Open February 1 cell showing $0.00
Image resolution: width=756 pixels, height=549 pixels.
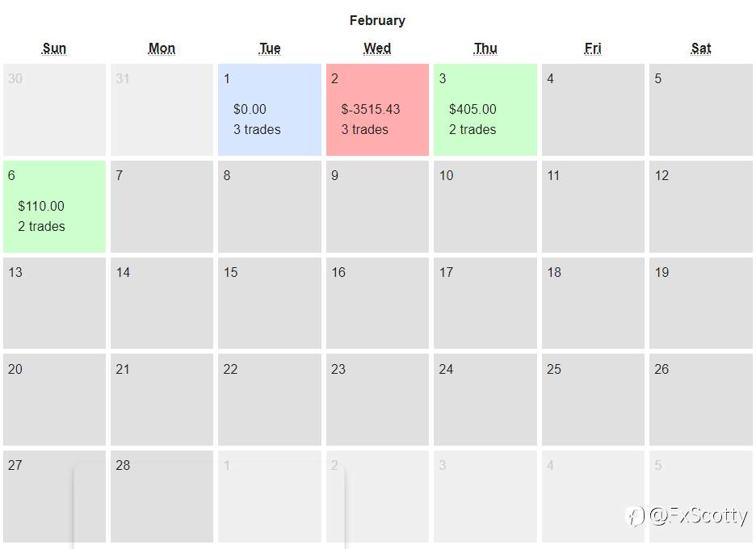pyautogui.click(x=270, y=110)
